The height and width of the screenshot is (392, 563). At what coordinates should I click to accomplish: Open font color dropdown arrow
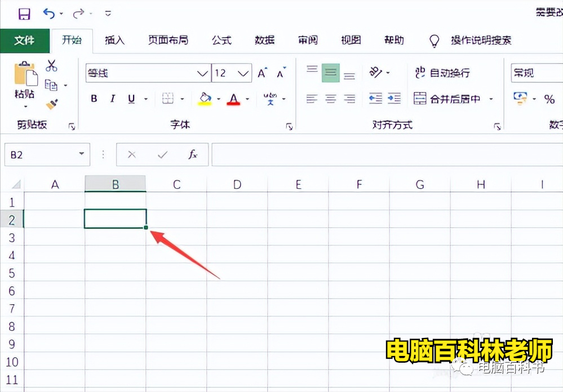[x=247, y=99]
